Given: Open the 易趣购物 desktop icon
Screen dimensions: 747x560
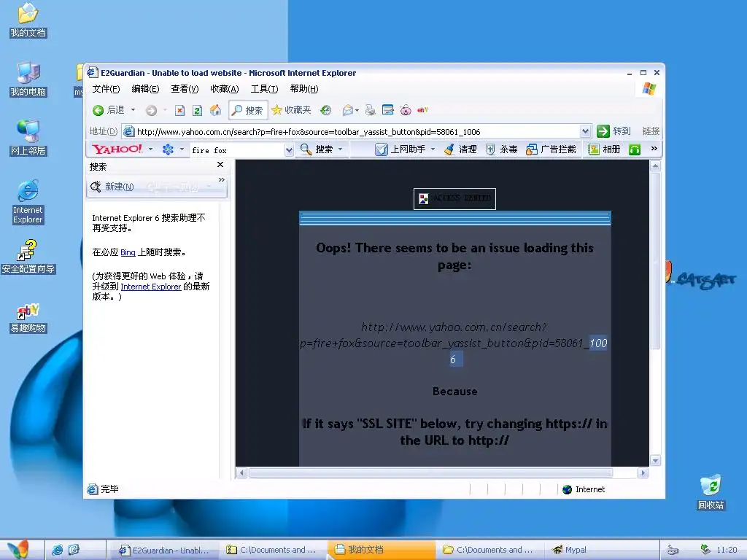Looking at the screenshot, I should [28, 318].
